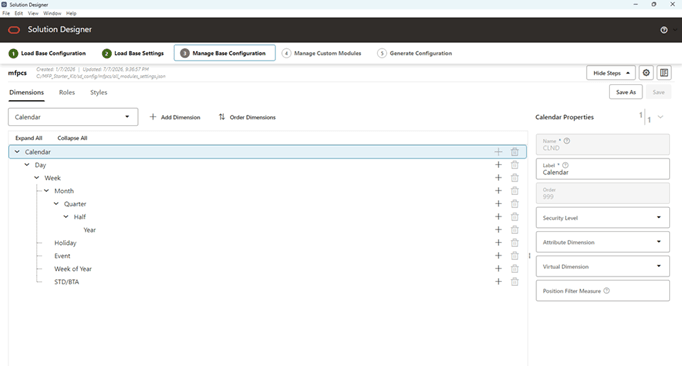Toggle the properties panel layout icon
The image size is (682, 366).
[x=664, y=73]
